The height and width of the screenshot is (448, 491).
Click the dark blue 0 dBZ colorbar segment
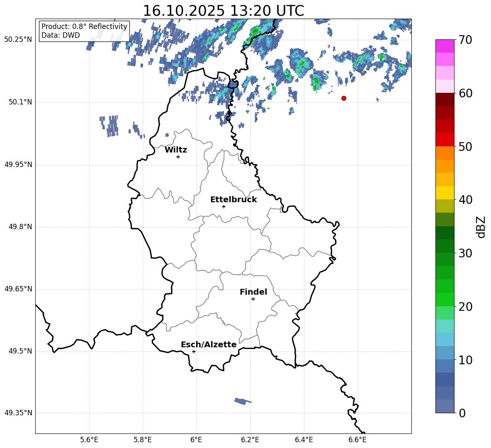click(445, 406)
